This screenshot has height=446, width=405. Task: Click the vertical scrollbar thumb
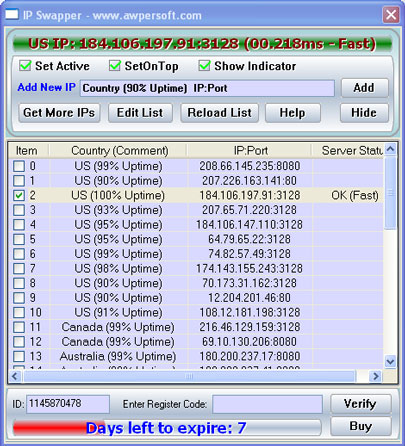[390, 192]
